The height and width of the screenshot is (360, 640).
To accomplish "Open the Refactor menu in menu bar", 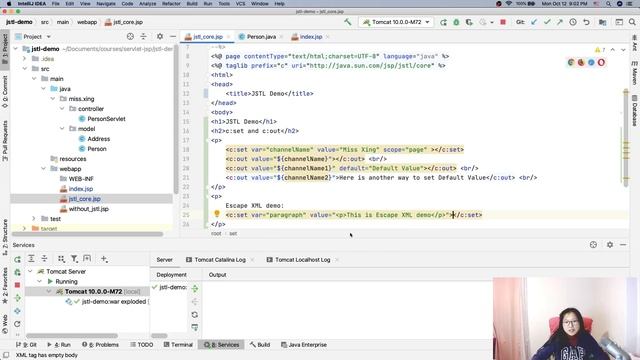I will pyautogui.click(x=171, y=4).
